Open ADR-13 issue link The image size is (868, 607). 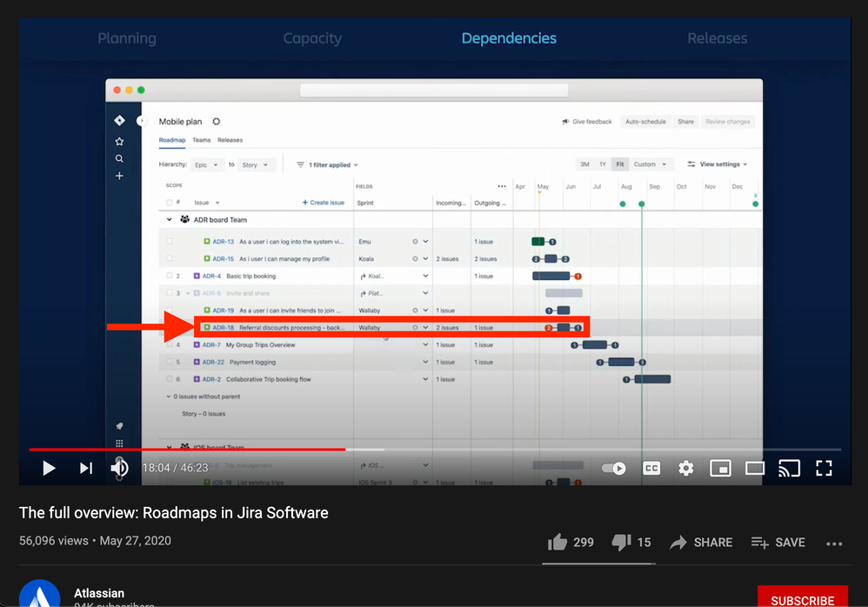tap(224, 242)
